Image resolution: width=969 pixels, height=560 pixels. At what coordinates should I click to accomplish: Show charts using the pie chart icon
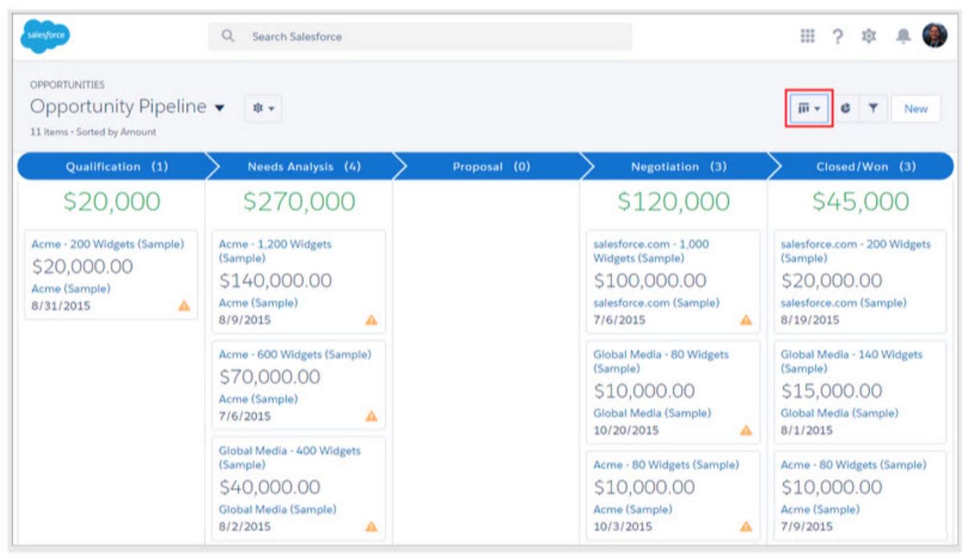pos(845,109)
